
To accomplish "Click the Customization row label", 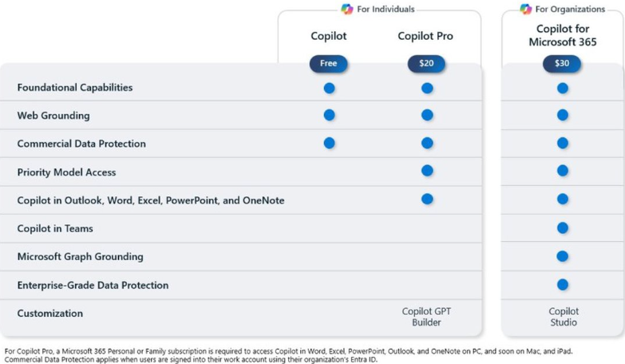I will click(x=50, y=314).
